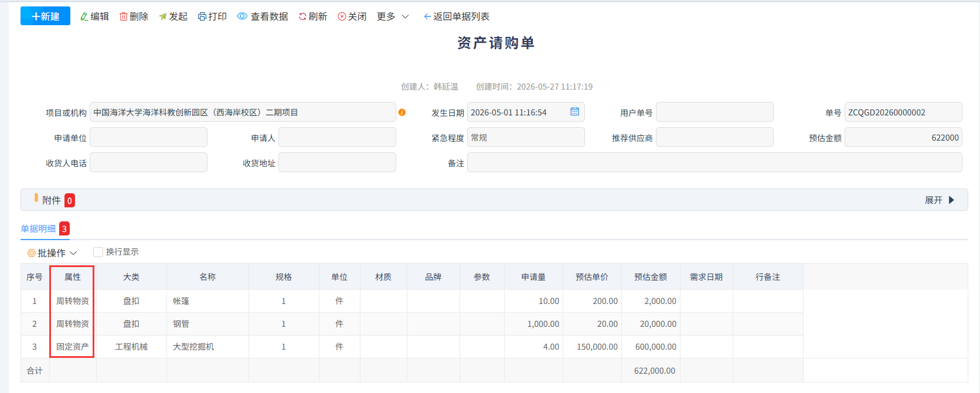This screenshot has height=393, width=980.
Task: Click the 编辑 pencil icon
Action: pyautogui.click(x=84, y=16)
